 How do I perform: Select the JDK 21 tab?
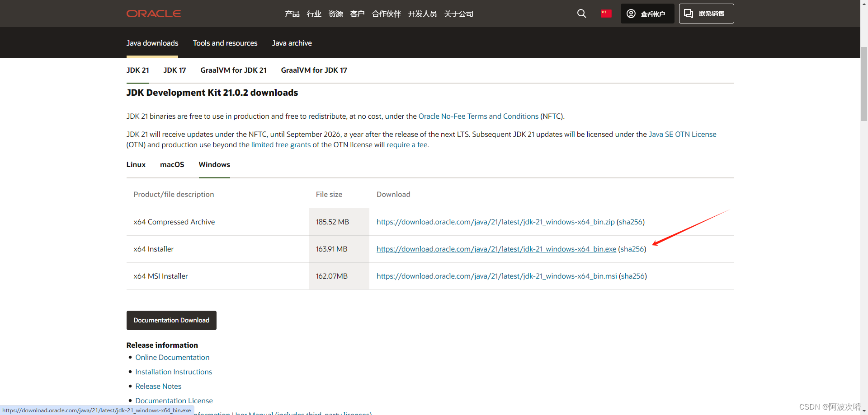tap(137, 70)
